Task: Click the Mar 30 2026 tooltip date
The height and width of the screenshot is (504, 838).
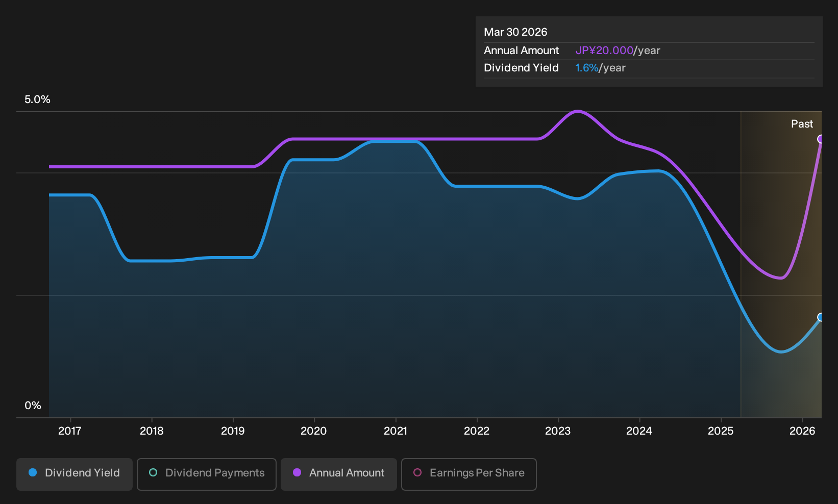Action: (515, 32)
